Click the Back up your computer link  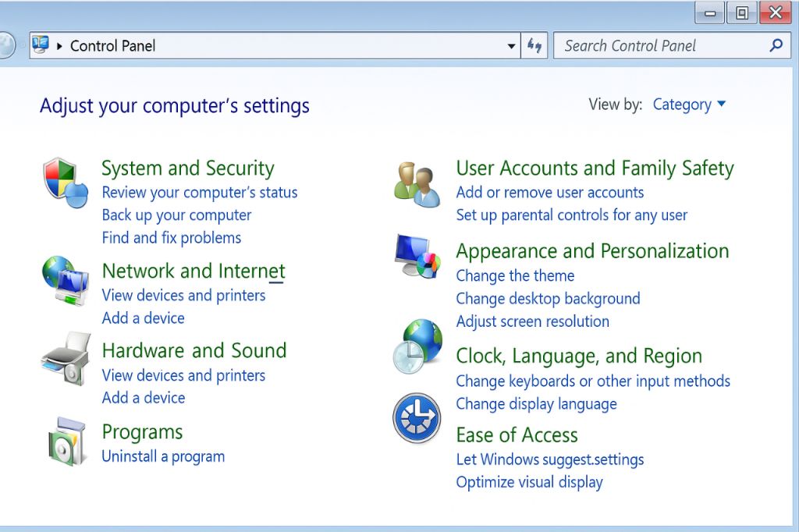[176, 215]
